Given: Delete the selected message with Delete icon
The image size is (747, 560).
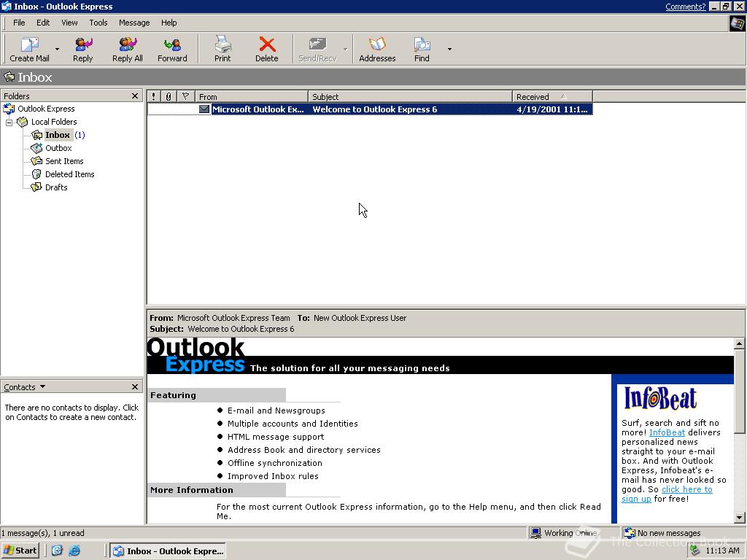Looking at the screenshot, I should 267,44.
